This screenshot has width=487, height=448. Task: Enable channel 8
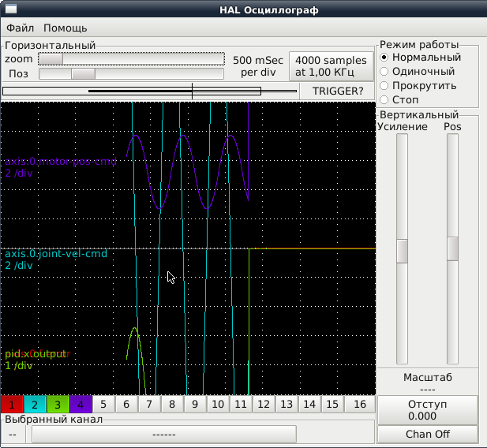[172, 404]
